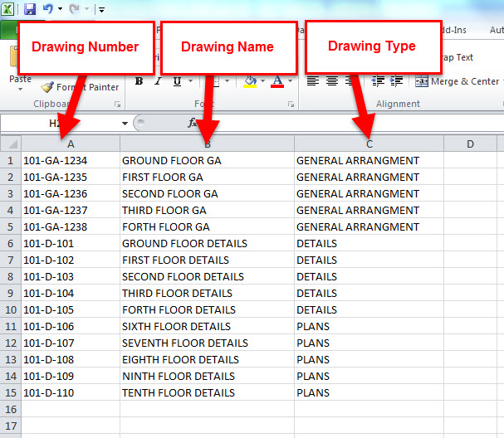Save the workbook with the floppy icon
Screen dimensions: 504x438
[30, 9]
